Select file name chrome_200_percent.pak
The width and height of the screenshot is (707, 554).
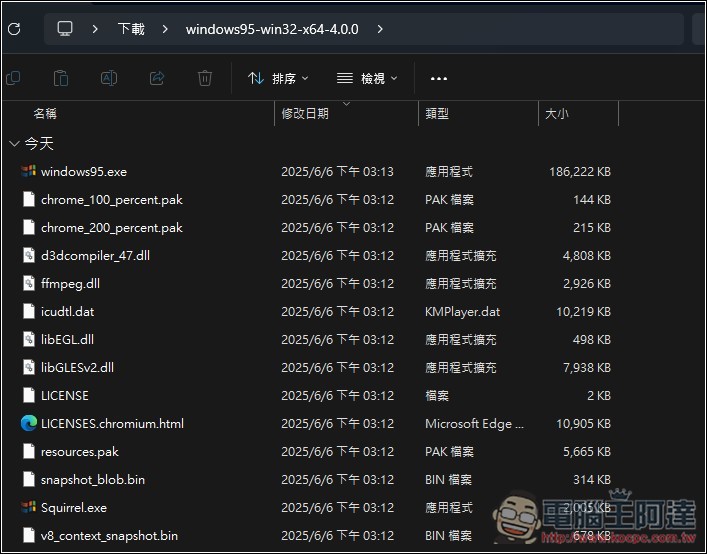pos(112,228)
